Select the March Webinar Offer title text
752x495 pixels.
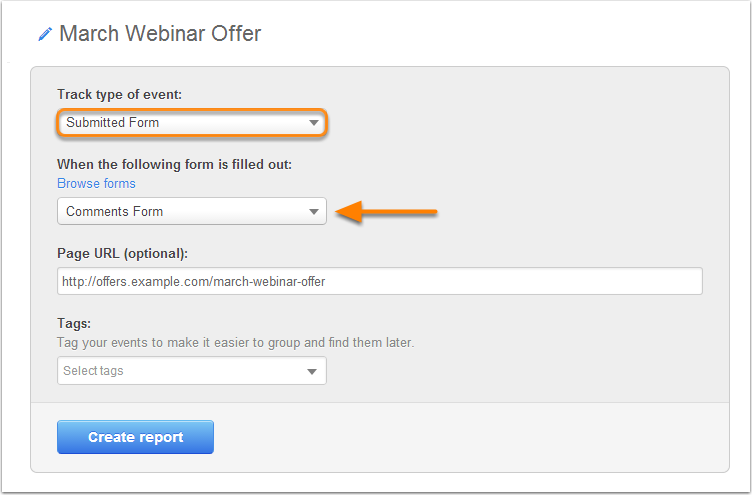[160, 34]
